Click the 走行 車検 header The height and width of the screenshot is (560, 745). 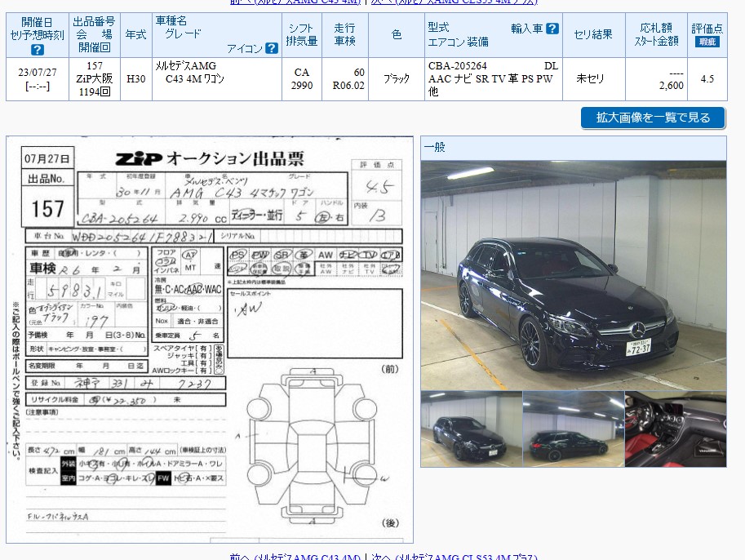344,35
